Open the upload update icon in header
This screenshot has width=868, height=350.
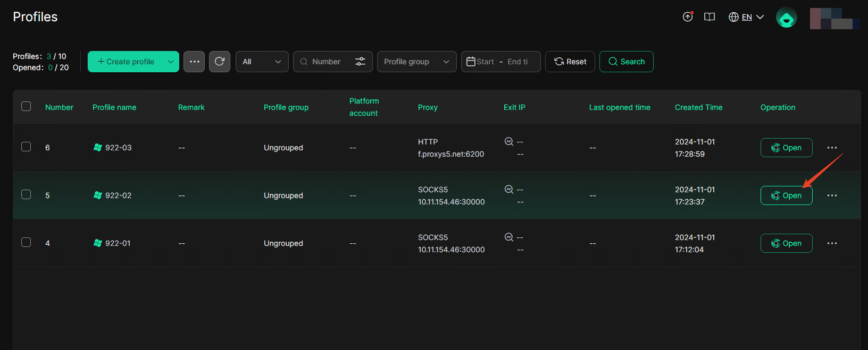688,17
